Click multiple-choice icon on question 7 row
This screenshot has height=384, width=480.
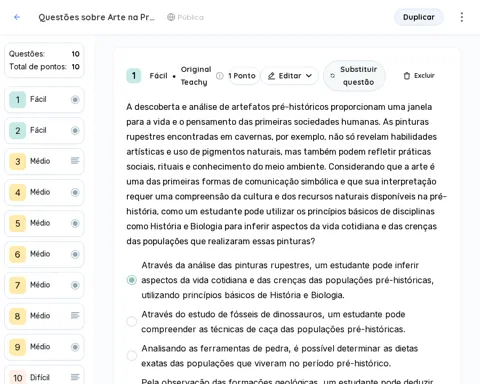click(75, 285)
